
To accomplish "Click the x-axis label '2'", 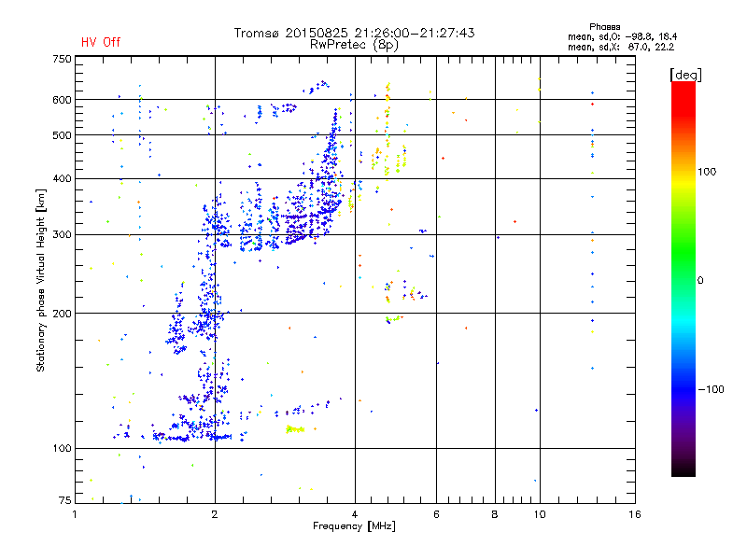I will point(215,514).
